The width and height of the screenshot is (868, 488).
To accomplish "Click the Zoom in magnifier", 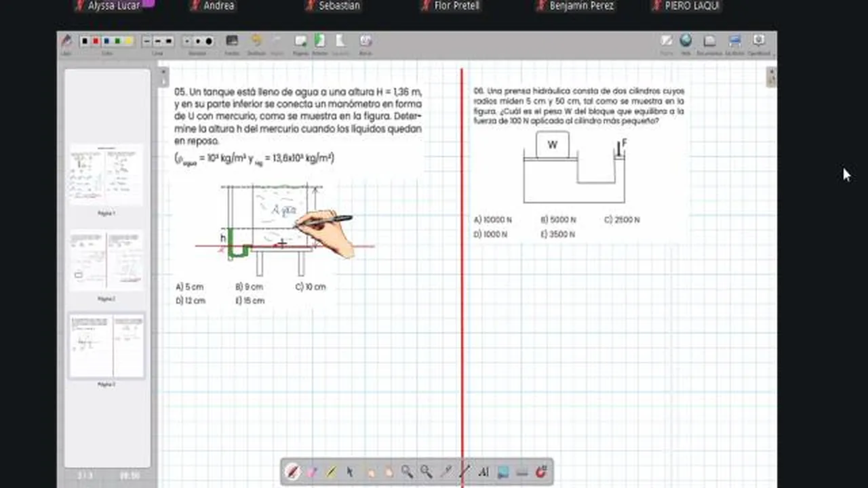I will click(407, 472).
